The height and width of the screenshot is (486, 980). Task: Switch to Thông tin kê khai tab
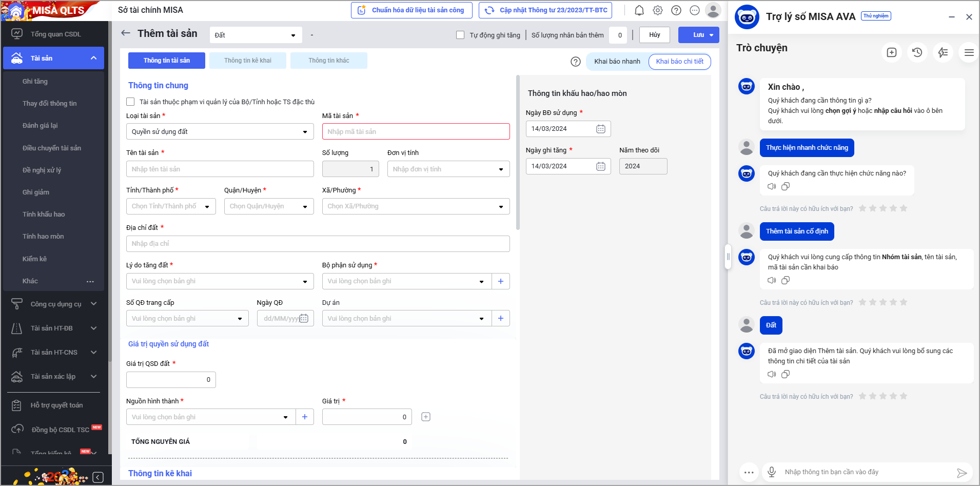(248, 61)
